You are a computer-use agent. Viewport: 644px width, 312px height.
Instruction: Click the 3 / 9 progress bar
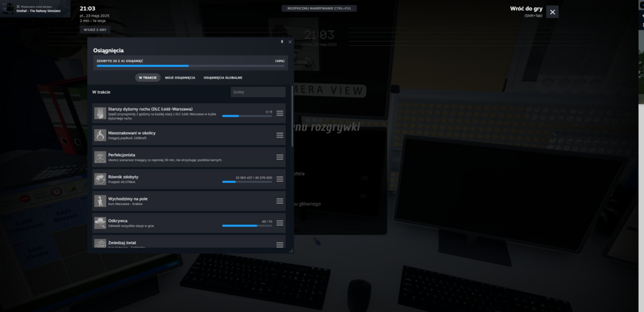coord(247,116)
